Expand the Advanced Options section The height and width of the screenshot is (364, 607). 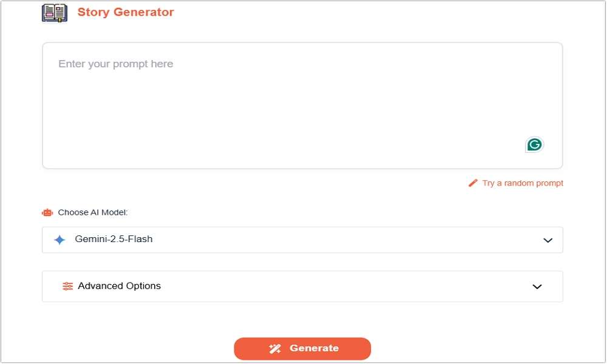(302, 286)
